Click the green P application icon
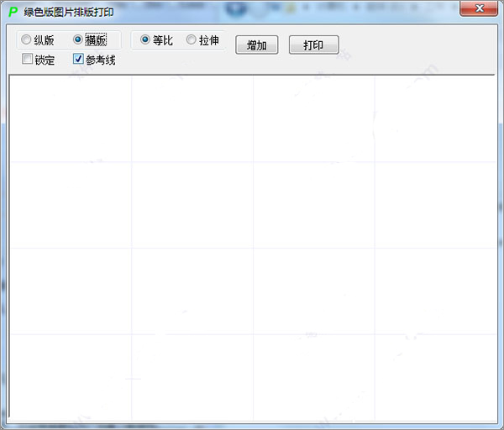 [13, 13]
